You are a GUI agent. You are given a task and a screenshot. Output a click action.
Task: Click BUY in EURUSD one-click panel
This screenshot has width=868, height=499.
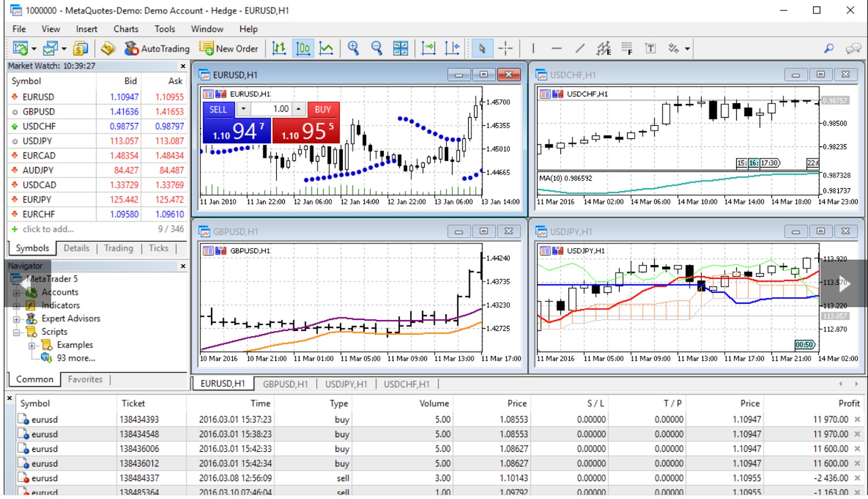(323, 110)
